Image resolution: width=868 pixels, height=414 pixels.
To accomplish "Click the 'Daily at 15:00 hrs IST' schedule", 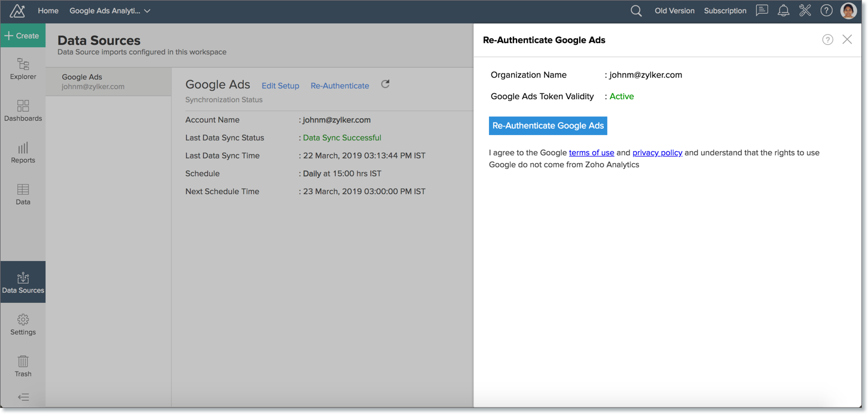I will point(342,173).
